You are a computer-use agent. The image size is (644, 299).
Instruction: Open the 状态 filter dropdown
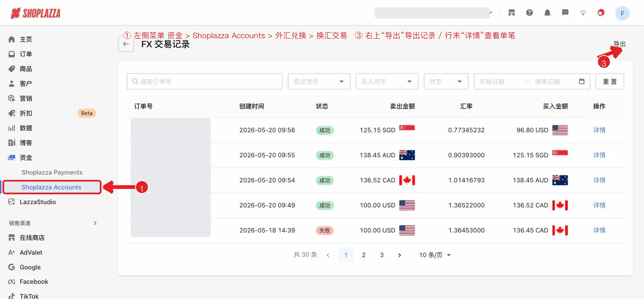(x=446, y=81)
